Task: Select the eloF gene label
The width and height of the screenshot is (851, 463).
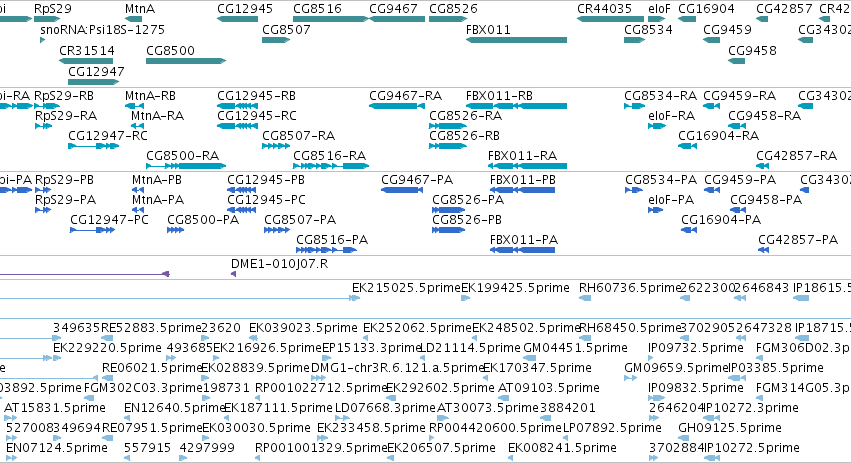Action: 659,9
